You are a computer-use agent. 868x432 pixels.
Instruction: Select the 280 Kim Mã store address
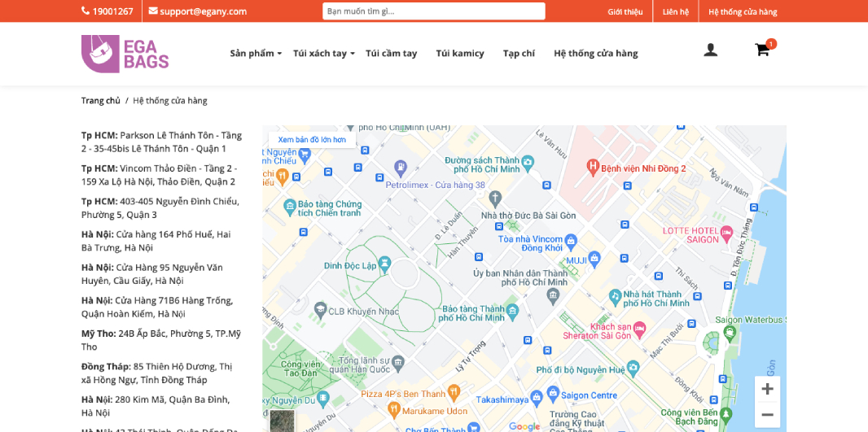tap(156, 406)
